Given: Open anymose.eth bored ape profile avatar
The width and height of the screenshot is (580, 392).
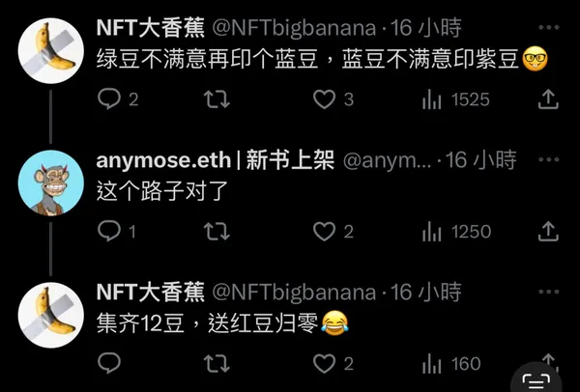Looking at the screenshot, I should click(50, 182).
